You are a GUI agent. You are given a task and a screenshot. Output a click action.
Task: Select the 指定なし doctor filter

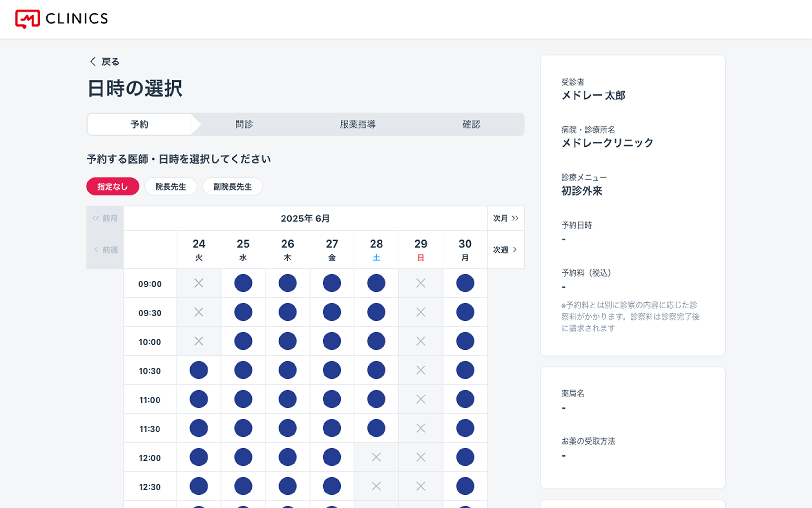[x=112, y=186]
